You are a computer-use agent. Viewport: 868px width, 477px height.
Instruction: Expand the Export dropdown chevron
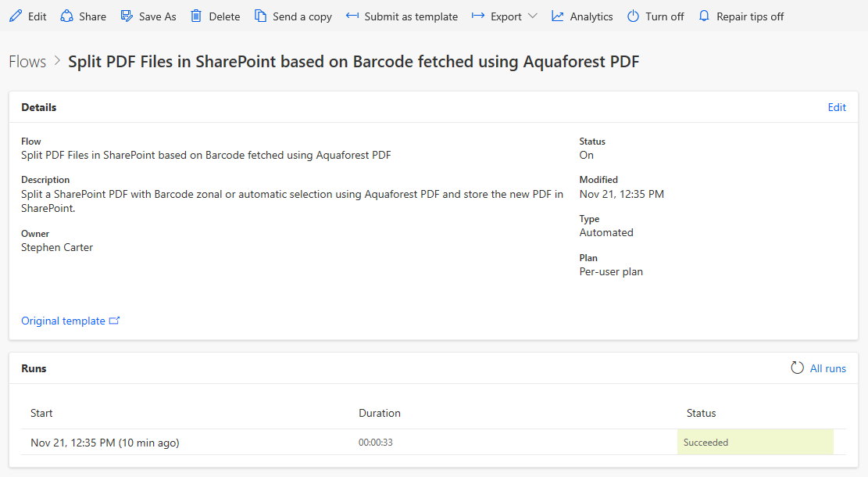(x=533, y=16)
